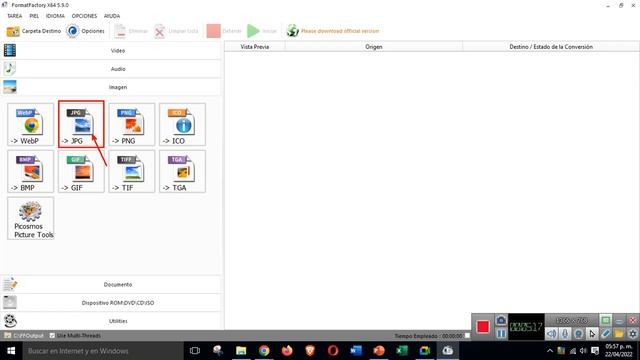
Task: Choose the -> TGA converter icon
Action: coord(182,171)
